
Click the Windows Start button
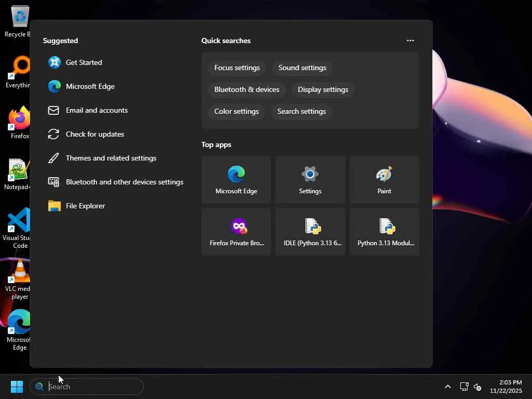pyautogui.click(x=17, y=387)
